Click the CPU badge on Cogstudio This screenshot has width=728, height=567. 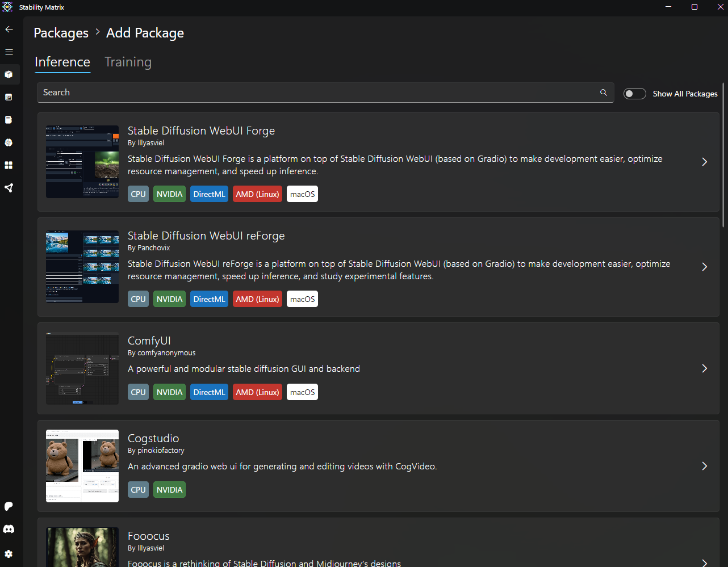(138, 490)
